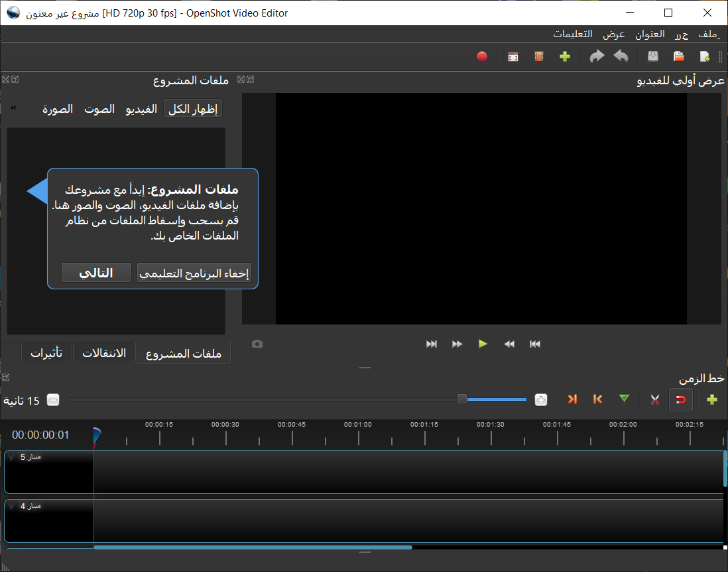The width and height of the screenshot is (728, 572).
Task: Open the التعليمات menu
Action: 573,34
